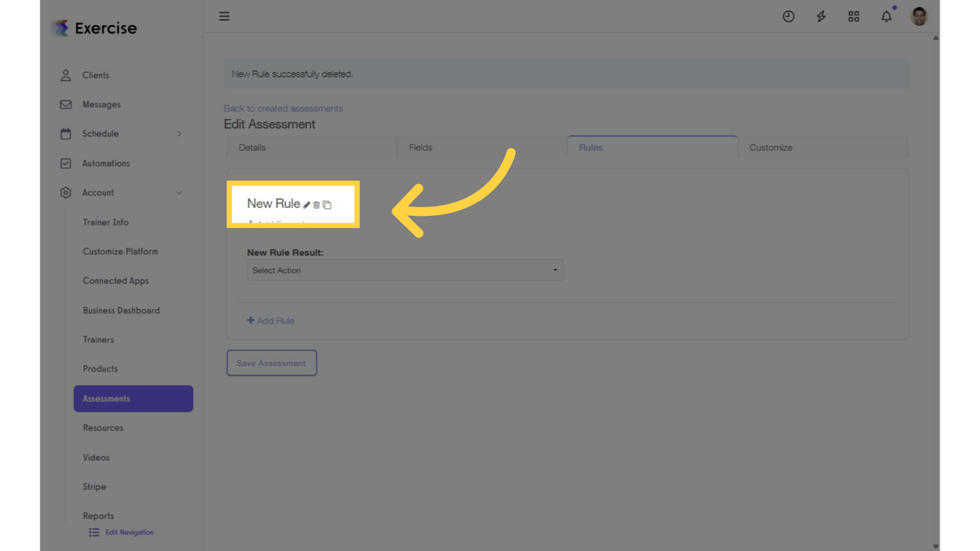Open the Customize tab
The width and height of the screenshot is (980, 551).
[x=771, y=147]
